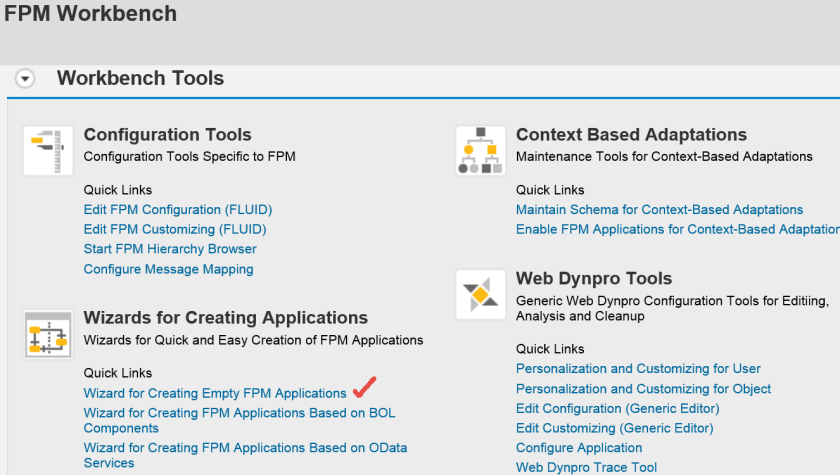The height and width of the screenshot is (475, 840).
Task: Open Edit FPM Customizing (FLUID) link
Action: (x=175, y=229)
